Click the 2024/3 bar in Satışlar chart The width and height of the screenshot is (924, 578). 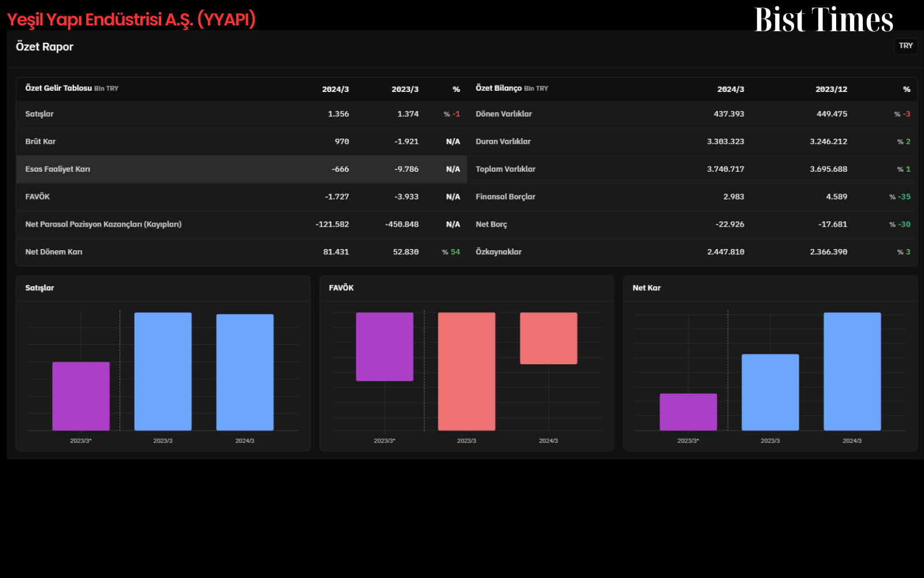(x=245, y=372)
